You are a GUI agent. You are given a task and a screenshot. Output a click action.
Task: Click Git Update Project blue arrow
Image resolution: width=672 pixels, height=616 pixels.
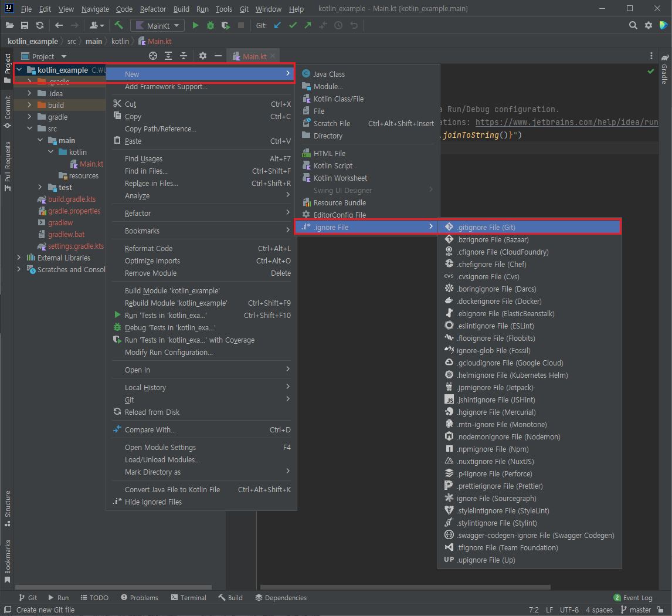point(278,25)
